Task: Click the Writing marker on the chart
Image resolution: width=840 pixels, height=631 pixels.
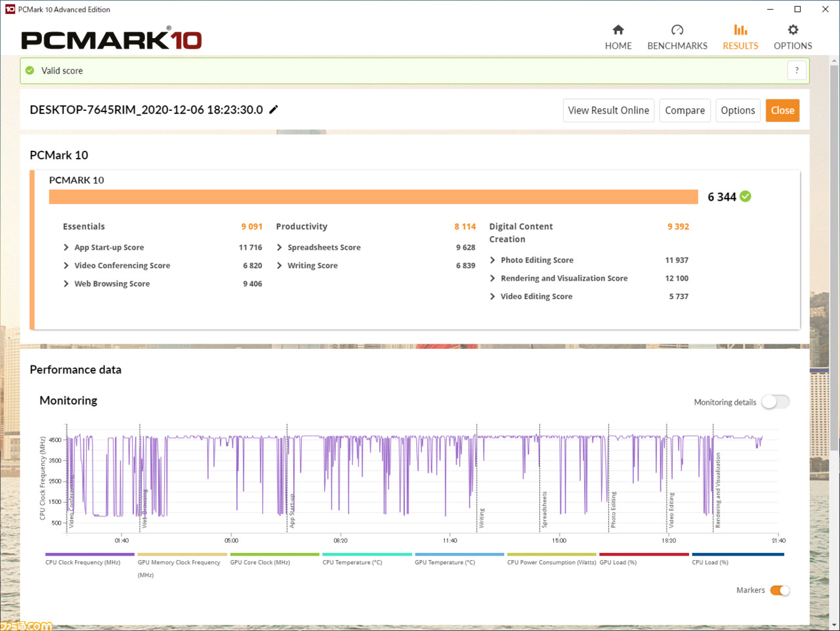Action: click(482, 518)
